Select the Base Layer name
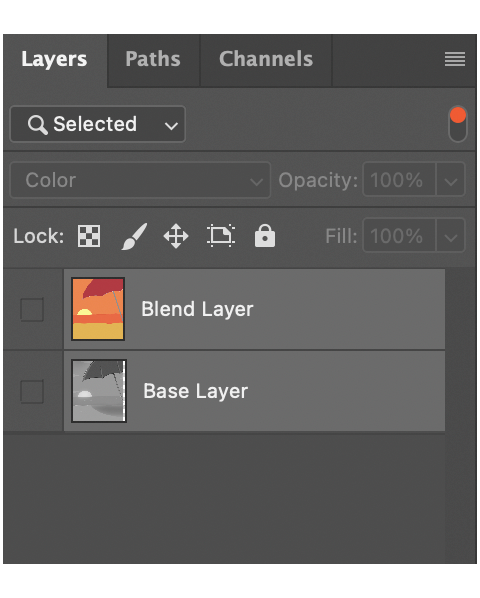 click(x=196, y=391)
